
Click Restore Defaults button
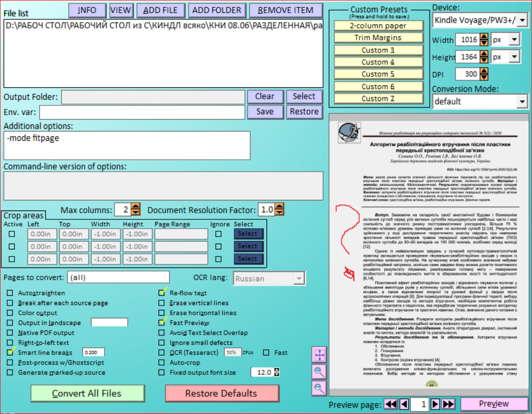222,393
